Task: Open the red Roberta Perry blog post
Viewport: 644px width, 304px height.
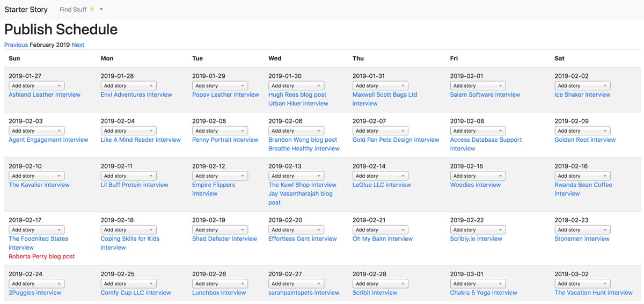Action: (42, 257)
